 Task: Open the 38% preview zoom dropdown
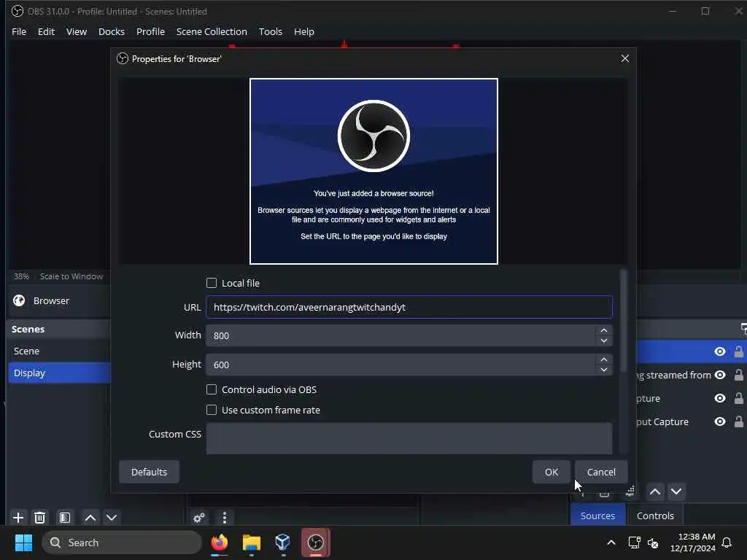(x=21, y=276)
